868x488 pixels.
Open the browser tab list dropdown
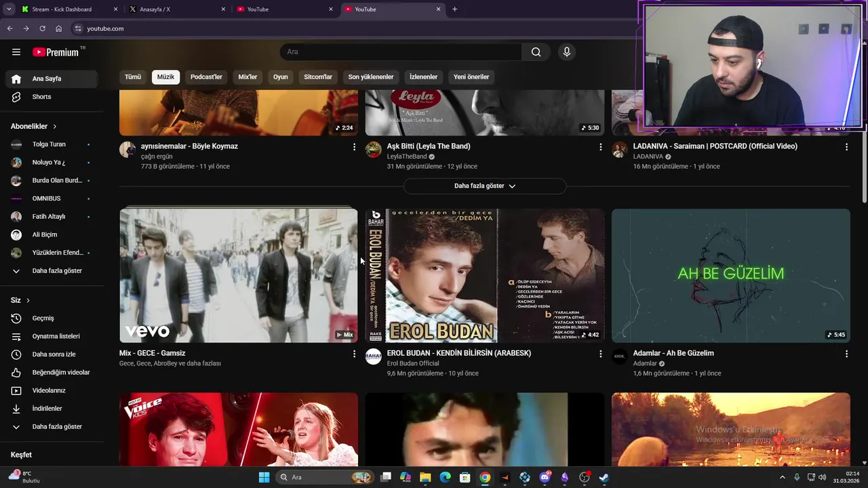coord(9,9)
